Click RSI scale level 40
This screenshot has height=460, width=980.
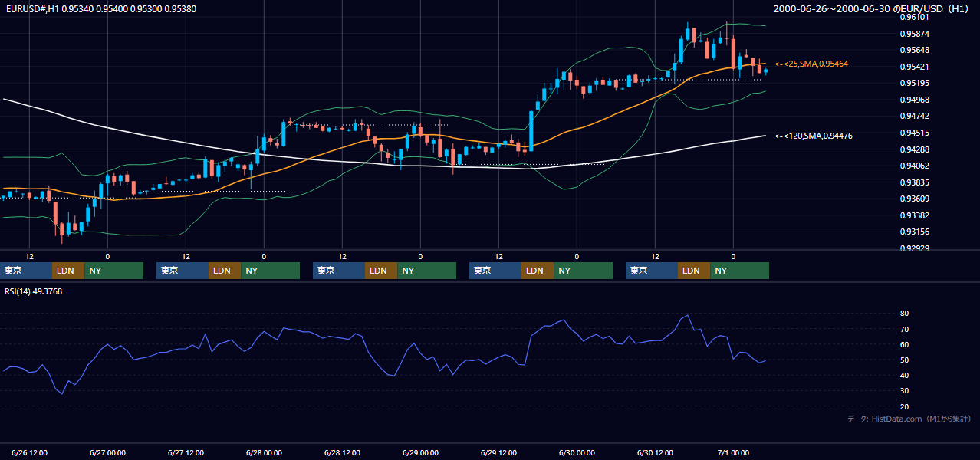click(905, 375)
